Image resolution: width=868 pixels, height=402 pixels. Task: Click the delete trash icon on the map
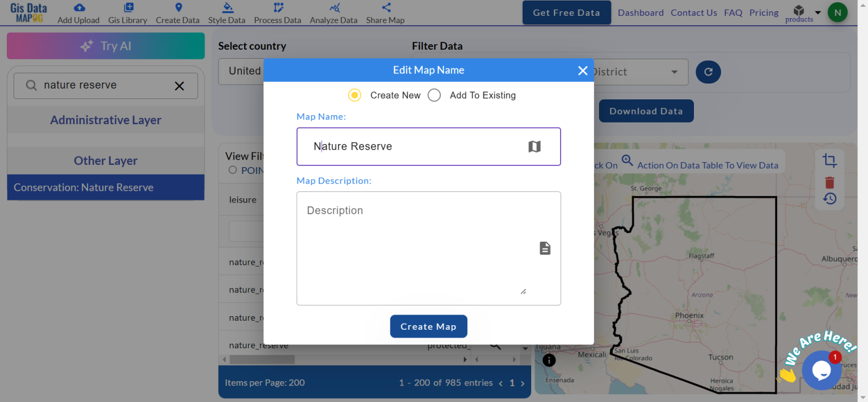coord(830,182)
